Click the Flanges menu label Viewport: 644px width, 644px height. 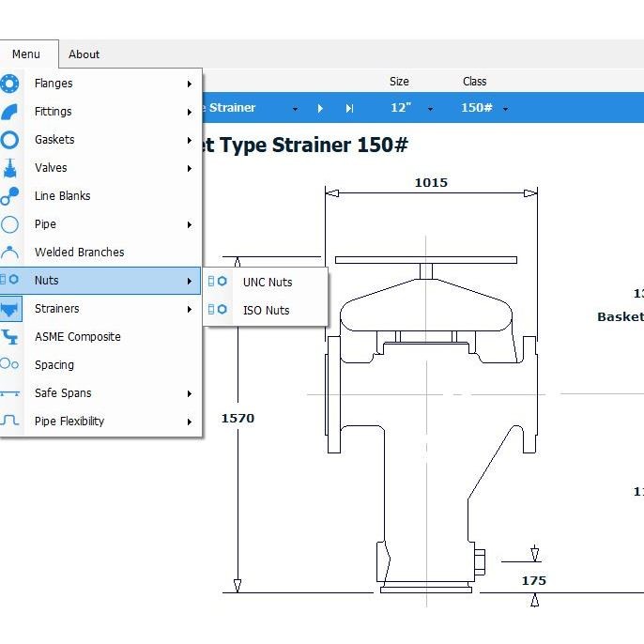tap(54, 84)
